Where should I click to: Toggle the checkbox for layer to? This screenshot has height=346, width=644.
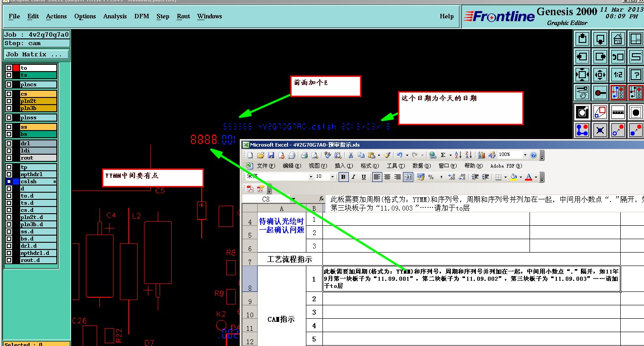9,68
